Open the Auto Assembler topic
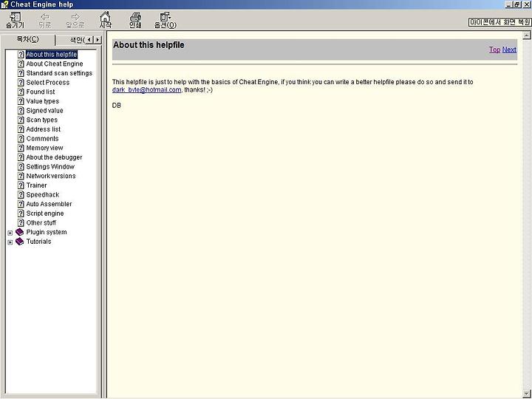 pos(50,204)
